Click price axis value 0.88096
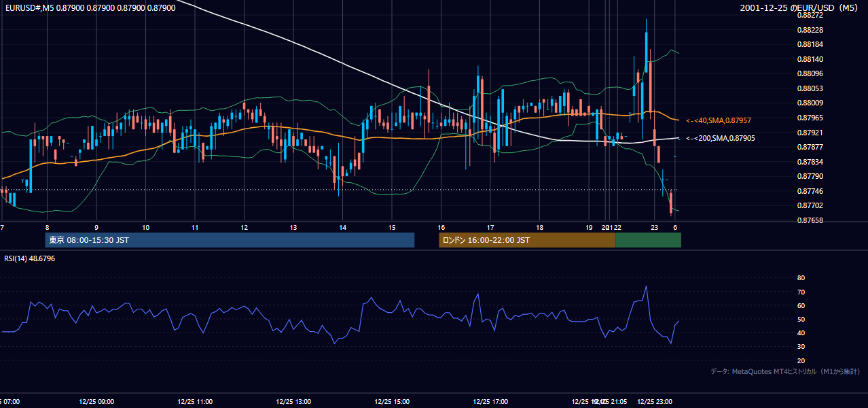This screenshot has width=868, height=408. tap(810, 73)
